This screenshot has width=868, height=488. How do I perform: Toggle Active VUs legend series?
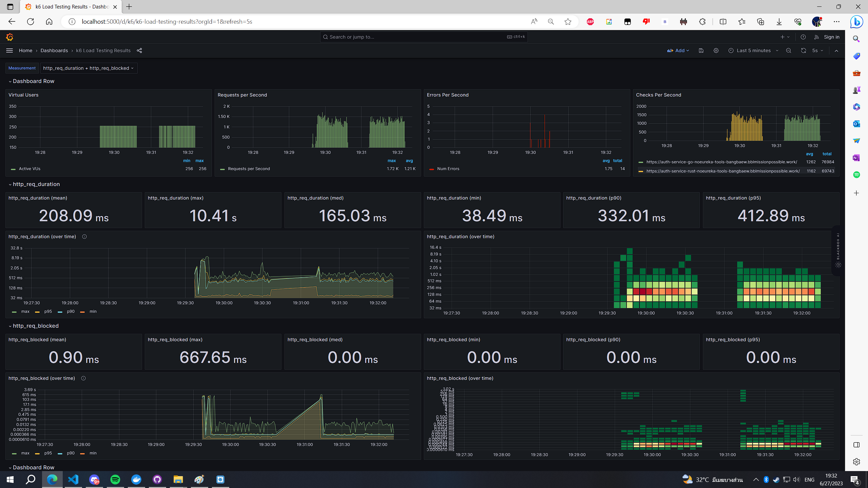tap(29, 169)
